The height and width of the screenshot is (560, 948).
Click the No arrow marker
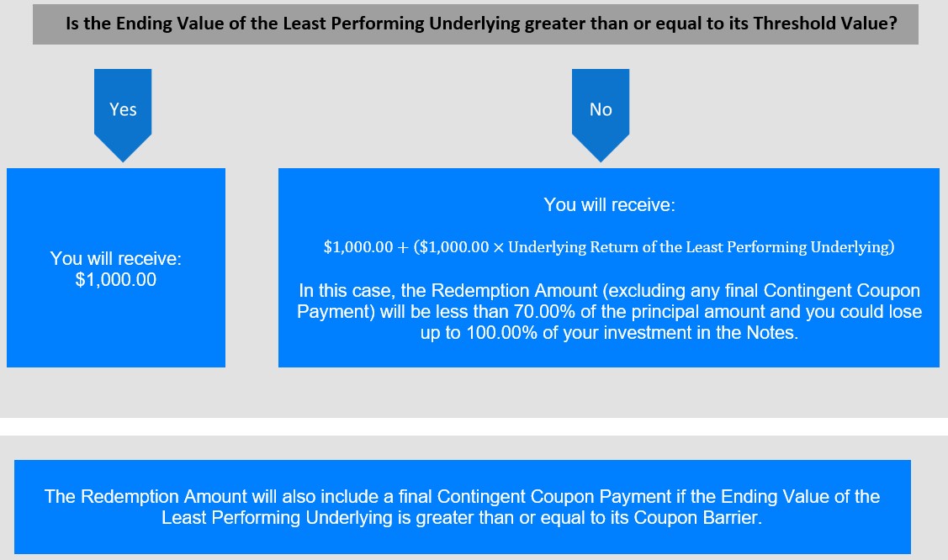coord(601,114)
